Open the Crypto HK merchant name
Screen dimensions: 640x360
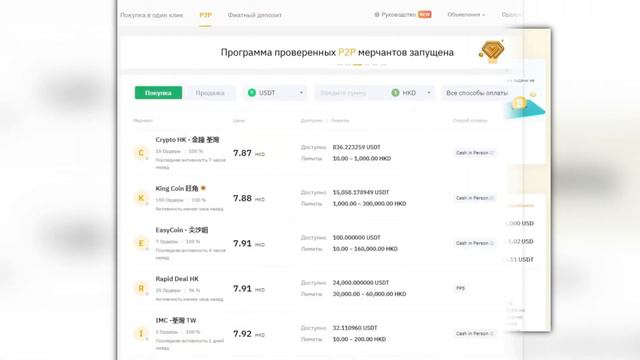click(x=187, y=140)
